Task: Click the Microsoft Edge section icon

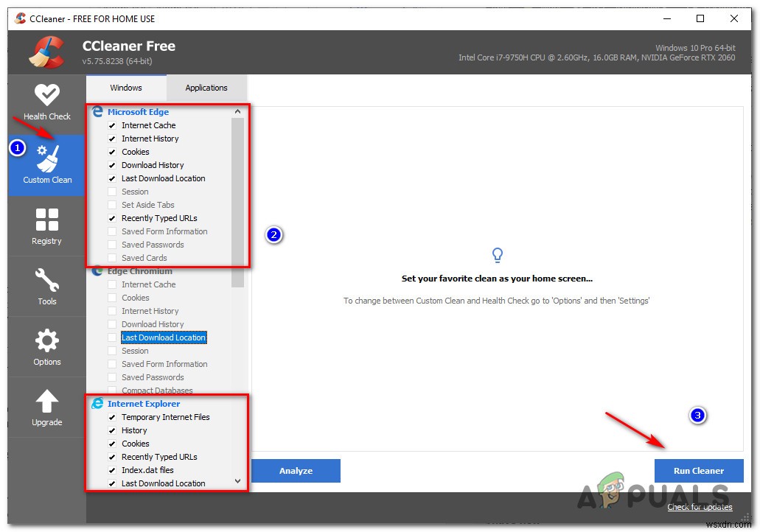Action: click(97, 111)
